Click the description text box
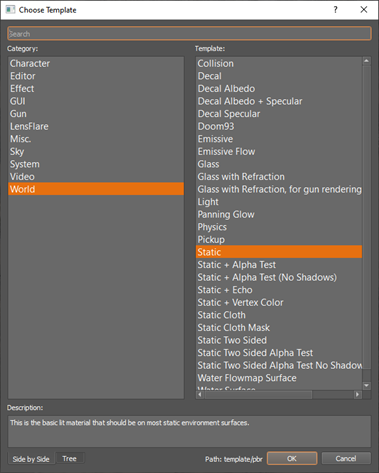 (189, 431)
